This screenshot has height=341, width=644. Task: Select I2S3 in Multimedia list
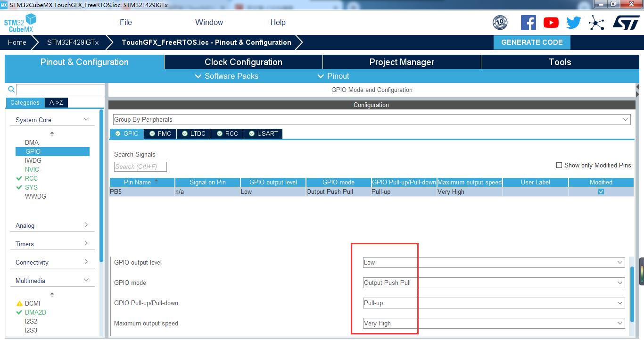[31, 330]
